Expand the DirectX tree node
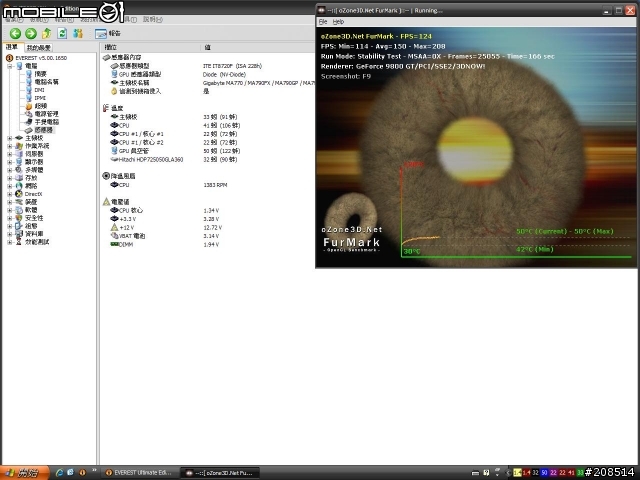 pyautogui.click(x=10, y=194)
